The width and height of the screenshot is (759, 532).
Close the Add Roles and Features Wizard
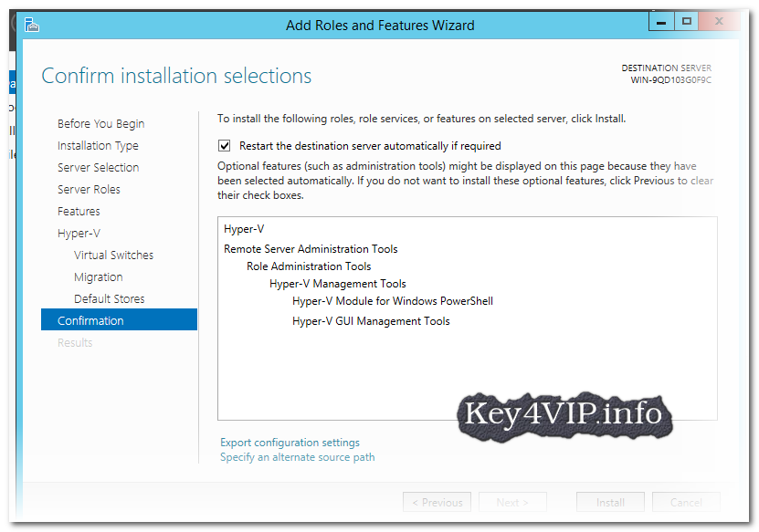pos(719,22)
